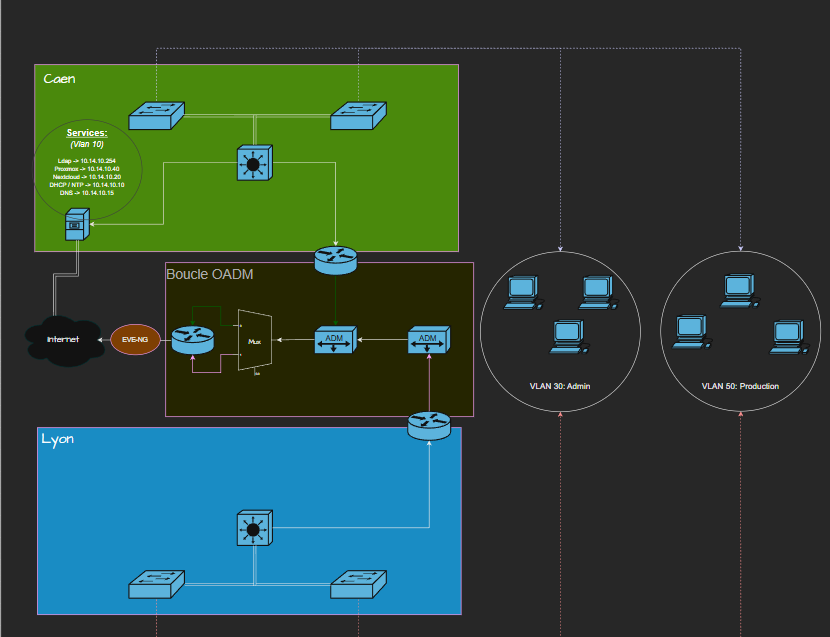Click the EVE-NG ellipse node

point(135,340)
